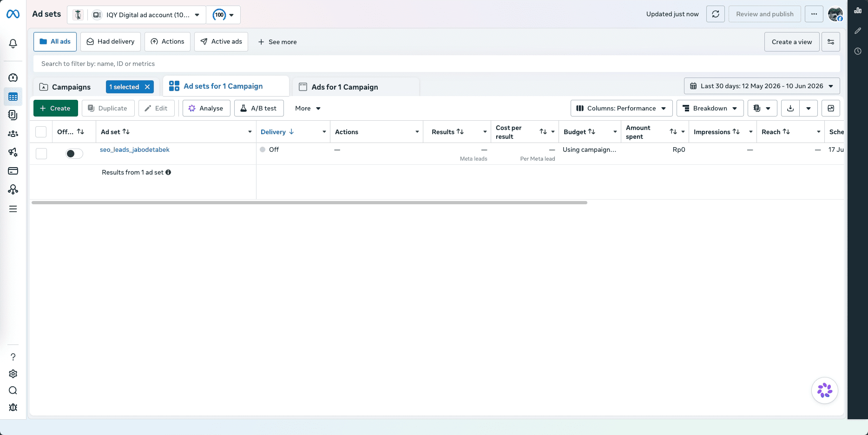Screen dimensions: 868x435
Task: Open Ads reporting icon in sidebar
Action: tap(13, 115)
